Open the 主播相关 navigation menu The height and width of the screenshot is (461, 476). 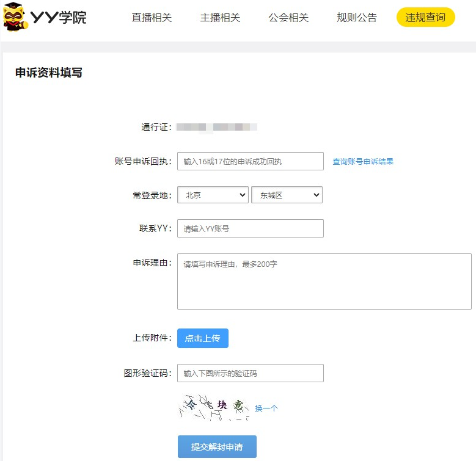pos(220,18)
